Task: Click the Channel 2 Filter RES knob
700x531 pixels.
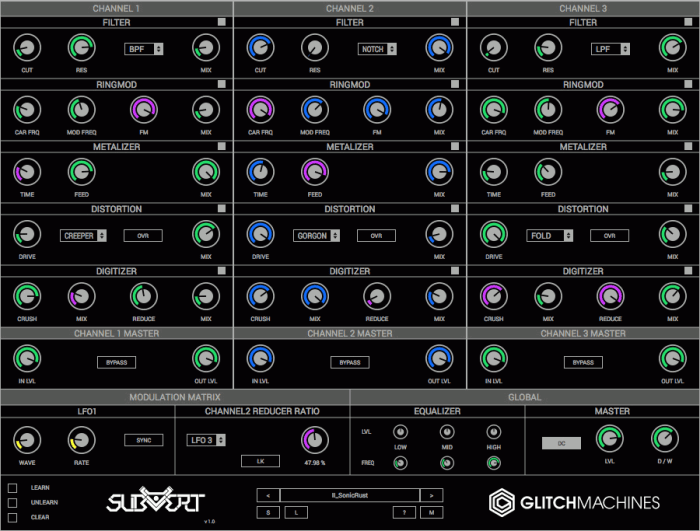Action: pyautogui.click(x=315, y=48)
